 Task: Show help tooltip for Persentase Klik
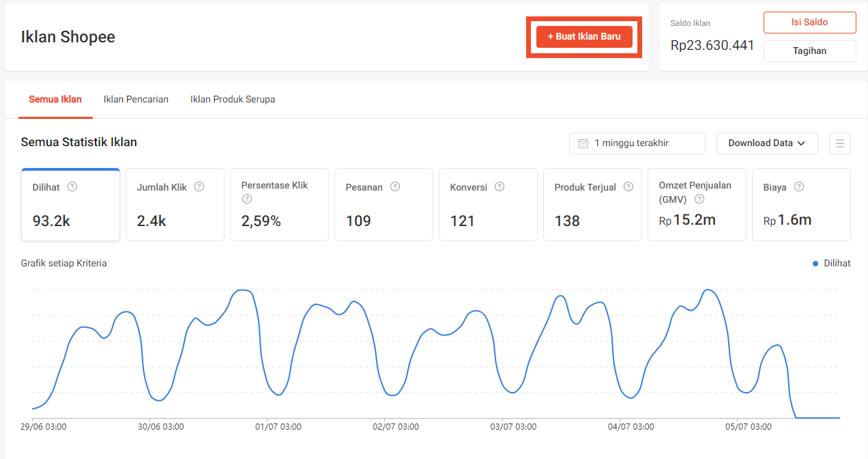coord(247,199)
